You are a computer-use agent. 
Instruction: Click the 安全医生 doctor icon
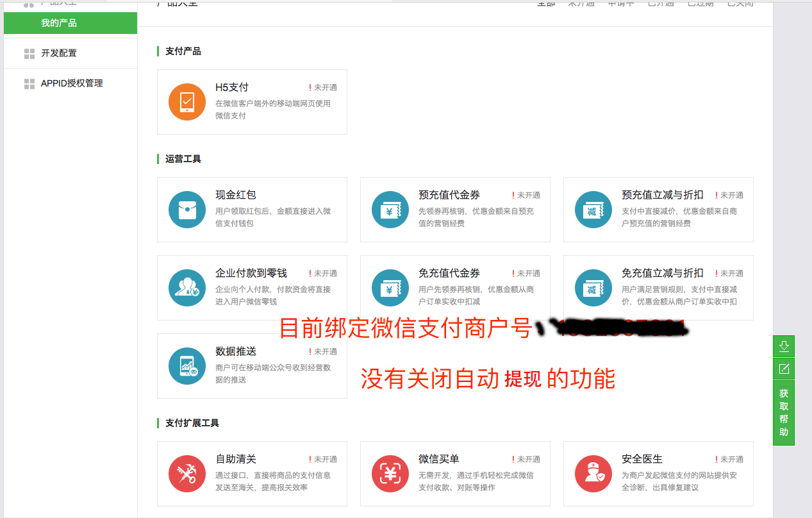593,474
